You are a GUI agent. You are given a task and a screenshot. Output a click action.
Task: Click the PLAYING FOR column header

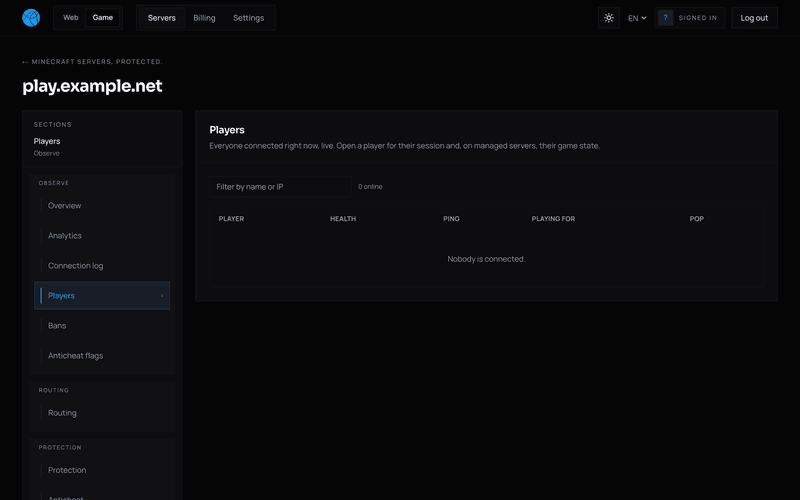point(553,219)
